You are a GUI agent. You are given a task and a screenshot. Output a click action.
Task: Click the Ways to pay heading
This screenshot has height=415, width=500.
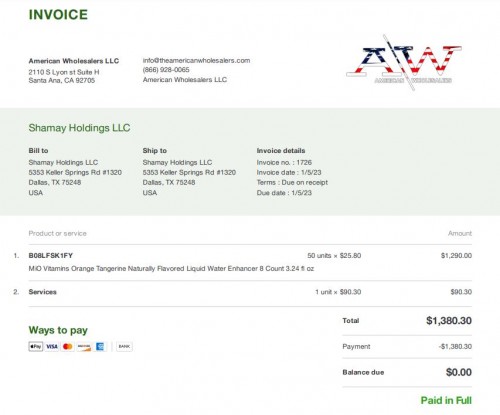click(x=58, y=330)
